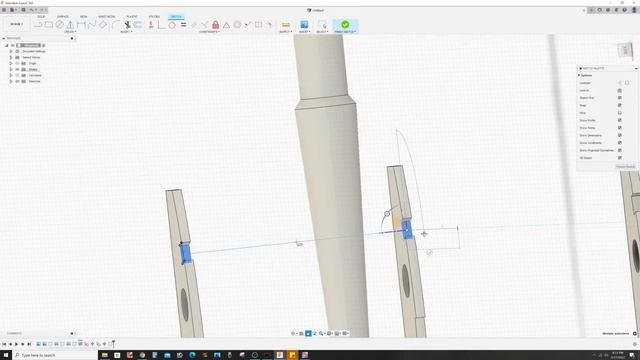The width and height of the screenshot is (640, 360).
Task: Select the Rectangle sketch tool
Action: click(49, 24)
